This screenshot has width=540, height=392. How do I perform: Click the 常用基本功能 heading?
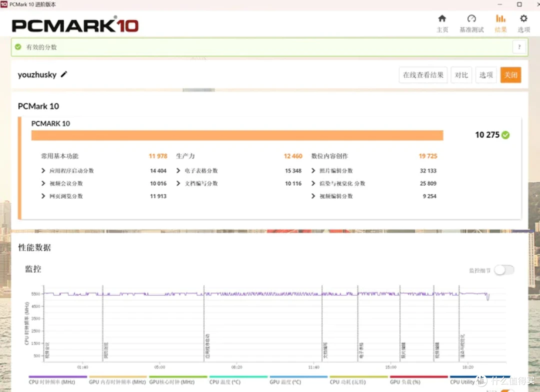[x=60, y=156]
